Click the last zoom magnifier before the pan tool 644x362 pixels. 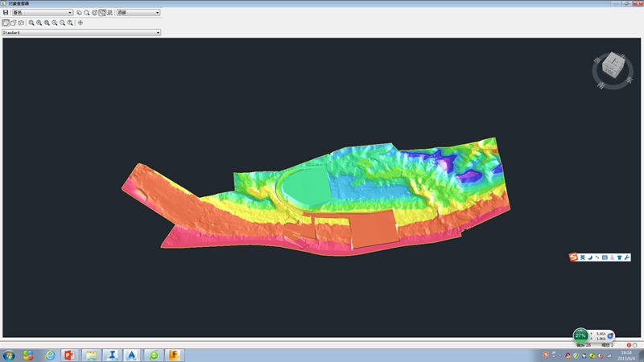click(70, 23)
